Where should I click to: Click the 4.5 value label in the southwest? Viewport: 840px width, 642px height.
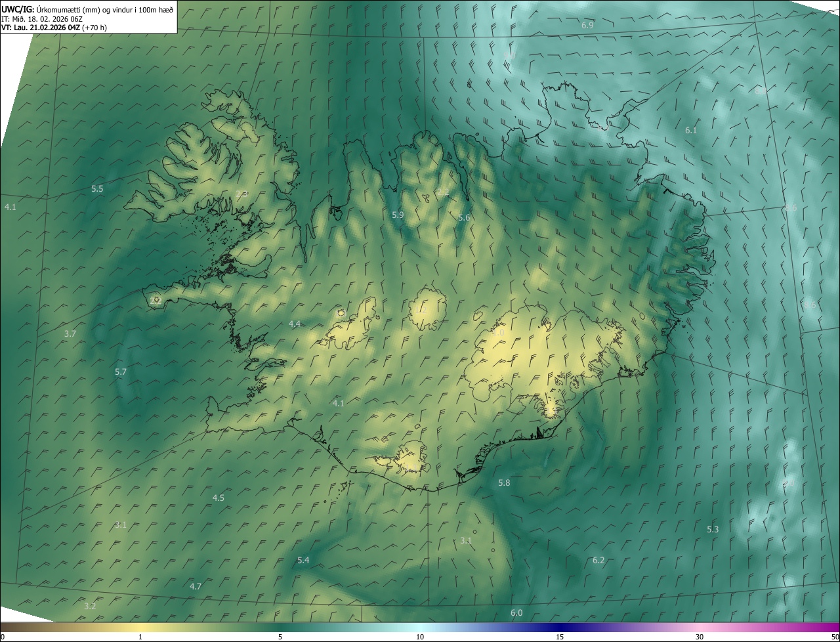219,498
